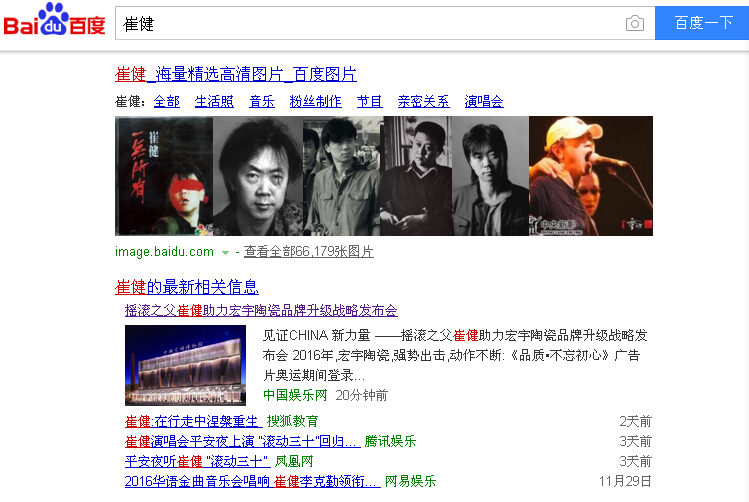Select the 粉丝制作 image category
This screenshot has height=502, width=749.
pyautogui.click(x=315, y=101)
